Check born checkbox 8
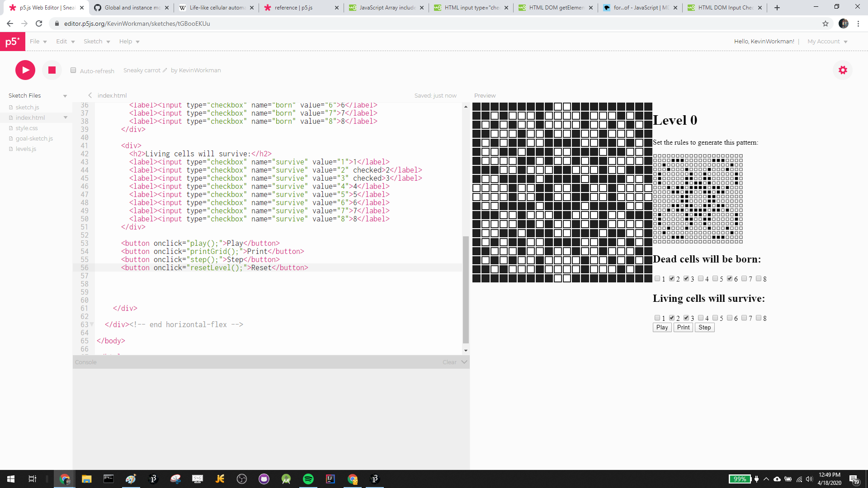Image resolution: width=868 pixels, height=488 pixels. (x=759, y=278)
